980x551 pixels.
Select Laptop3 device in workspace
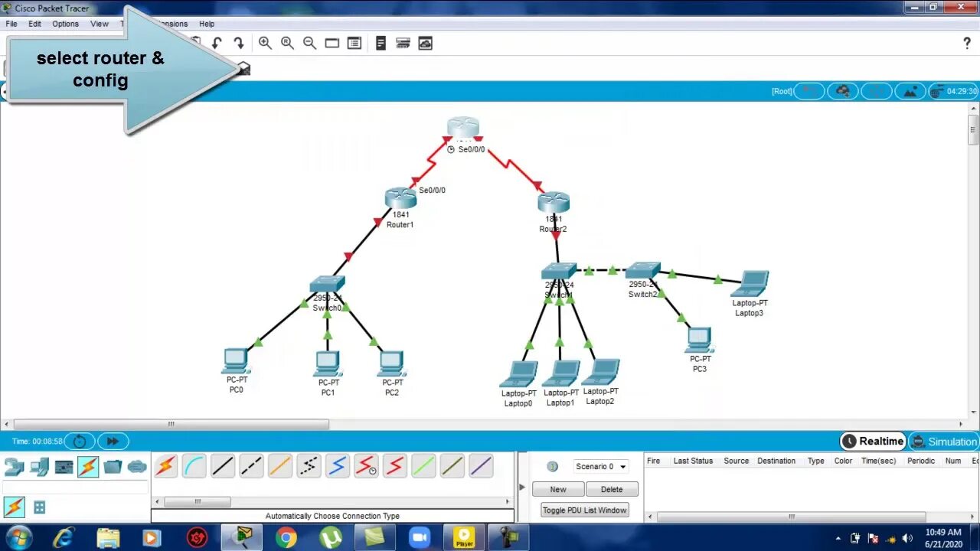[750, 284]
